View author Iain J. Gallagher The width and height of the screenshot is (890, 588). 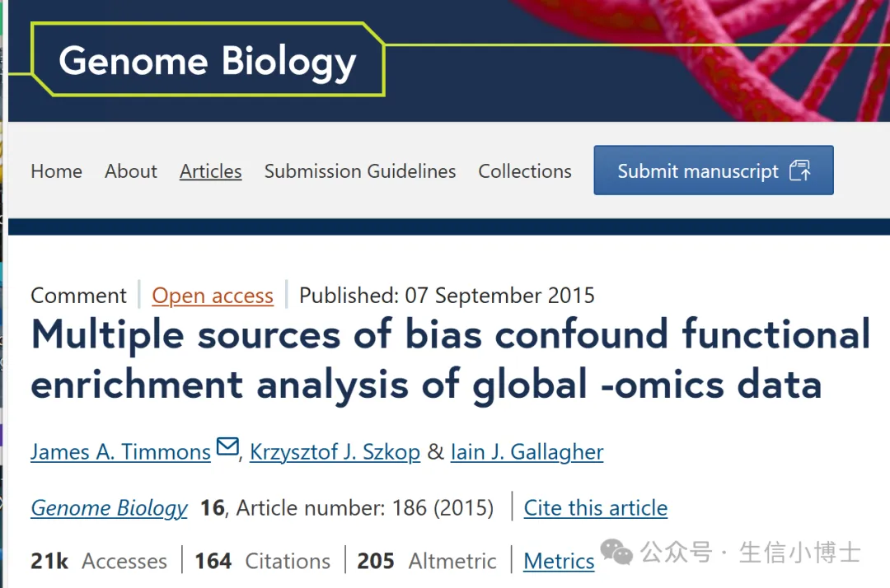(x=527, y=452)
